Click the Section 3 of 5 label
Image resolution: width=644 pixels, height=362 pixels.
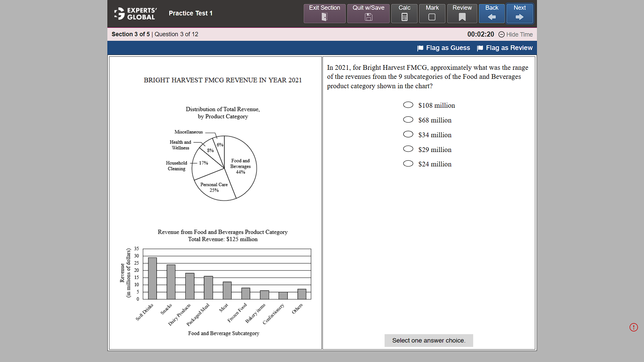point(131,34)
